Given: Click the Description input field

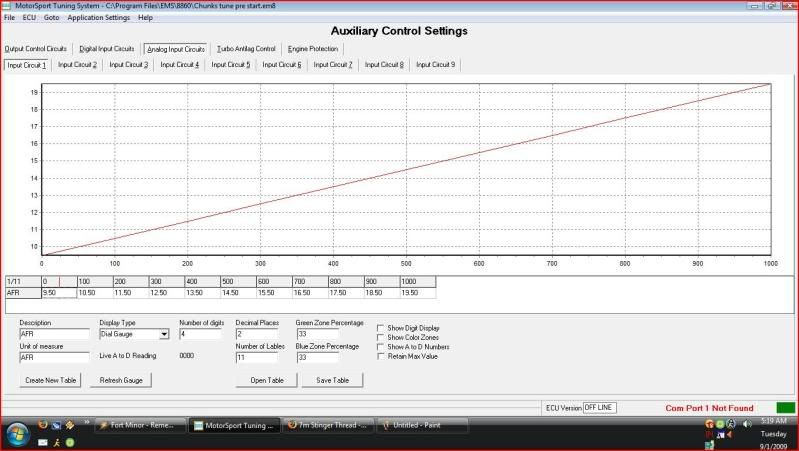Looking at the screenshot, I should [x=54, y=334].
